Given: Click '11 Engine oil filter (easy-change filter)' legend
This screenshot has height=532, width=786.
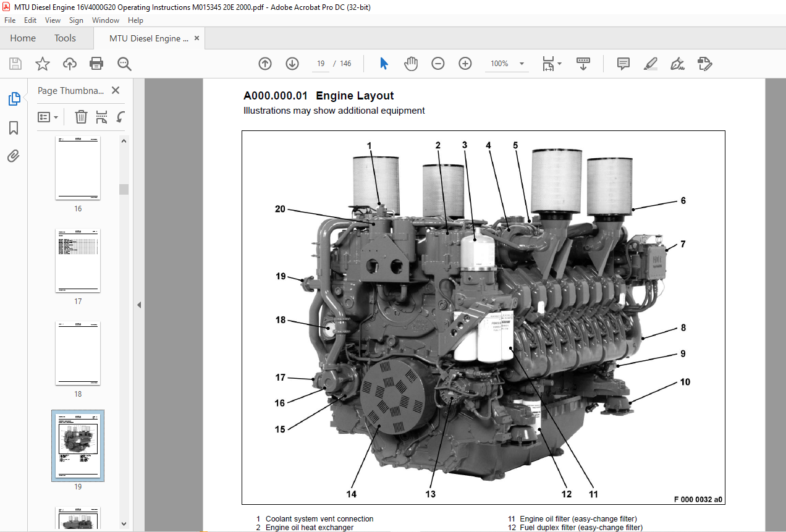Looking at the screenshot, I should (x=572, y=519).
